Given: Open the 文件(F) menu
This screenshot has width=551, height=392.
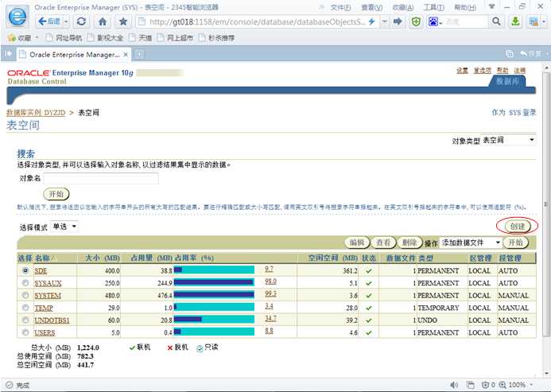Looking at the screenshot, I should [x=340, y=7].
